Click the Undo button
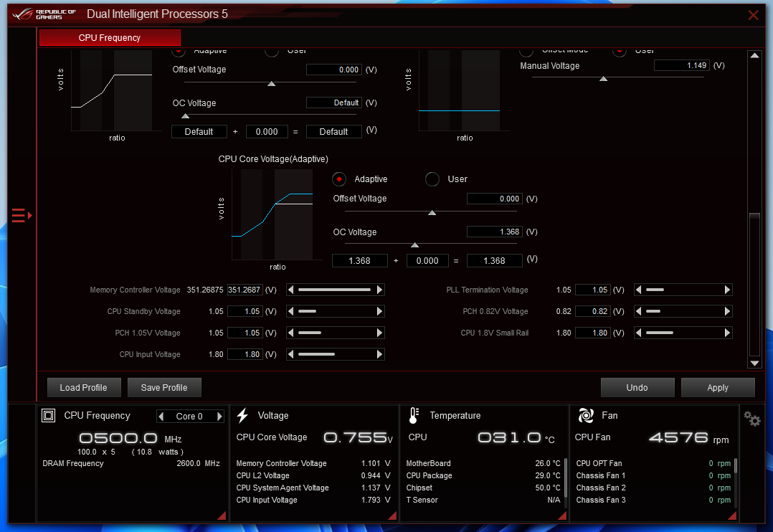The width and height of the screenshot is (773, 532). [637, 388]
